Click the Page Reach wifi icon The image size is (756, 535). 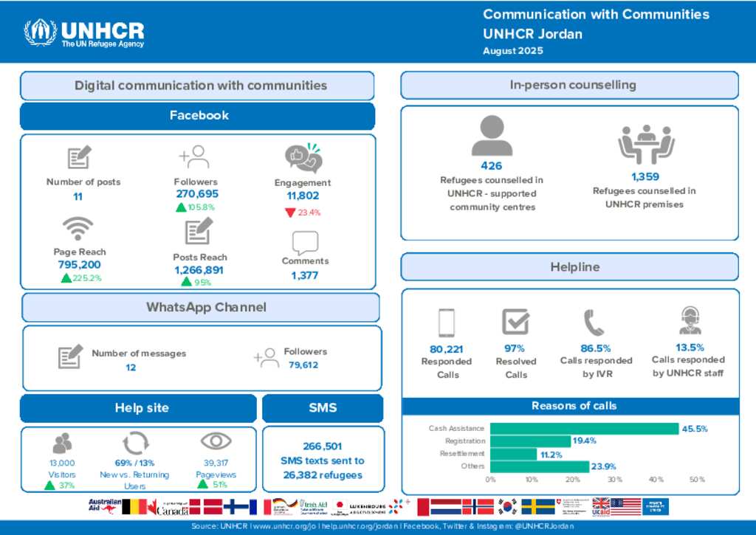78,229
